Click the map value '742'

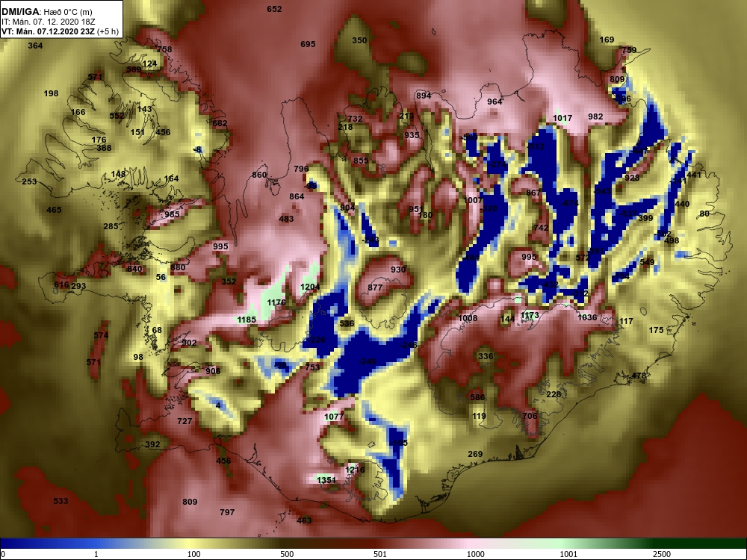point(541,228)
